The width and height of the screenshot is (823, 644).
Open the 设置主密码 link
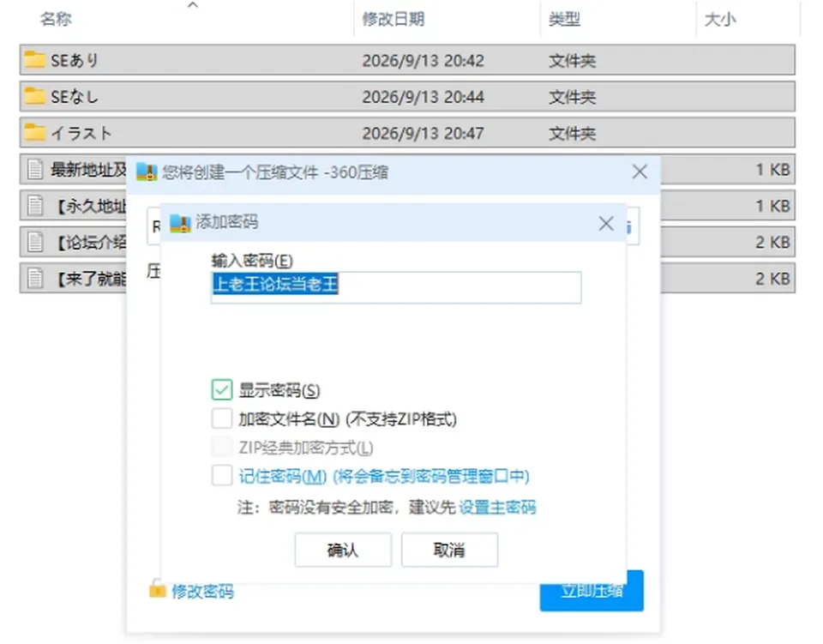click(497, 507)
